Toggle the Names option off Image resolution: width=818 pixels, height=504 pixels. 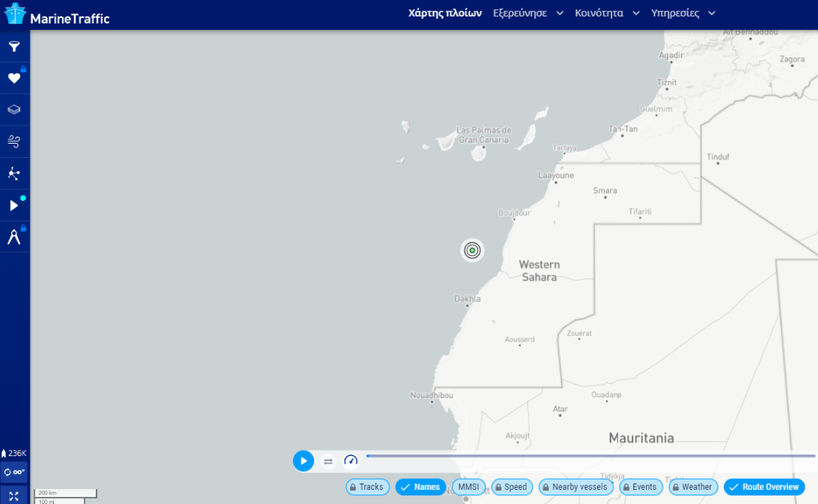click(420, 487)
